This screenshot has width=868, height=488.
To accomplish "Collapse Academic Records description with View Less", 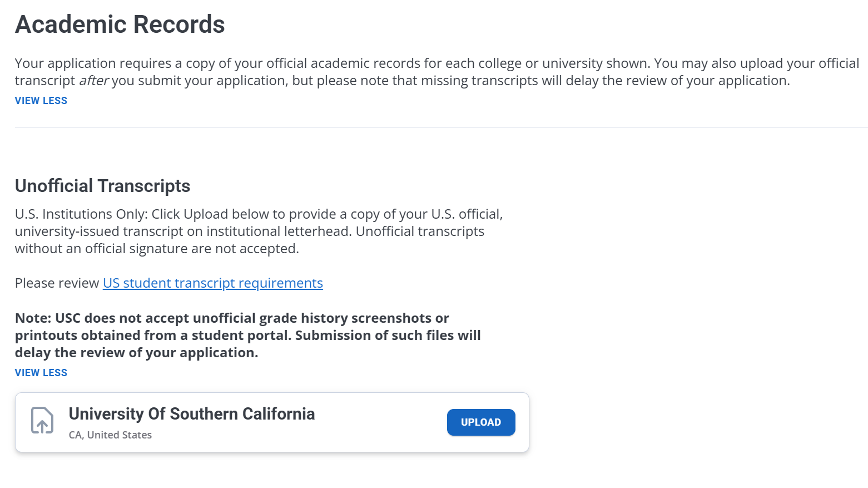I will tap(41, 101).
